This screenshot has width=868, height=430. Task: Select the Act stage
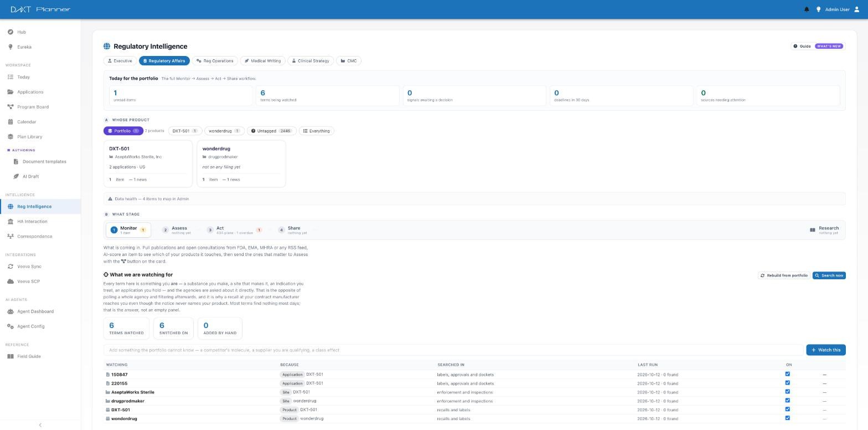(x=234, y=230)
